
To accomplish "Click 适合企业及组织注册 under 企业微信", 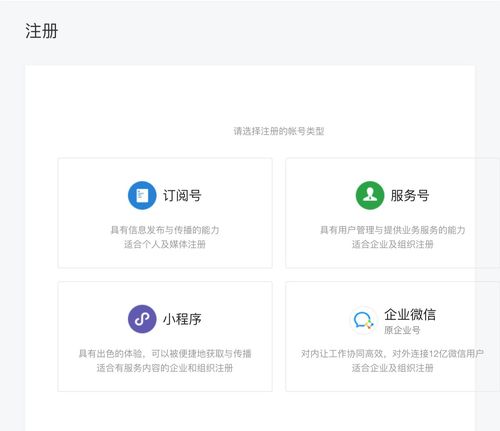I will [x=393, y=368].
